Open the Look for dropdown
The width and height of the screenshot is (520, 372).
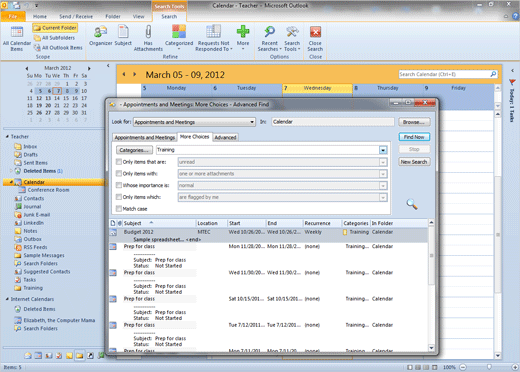pos(194,122)
